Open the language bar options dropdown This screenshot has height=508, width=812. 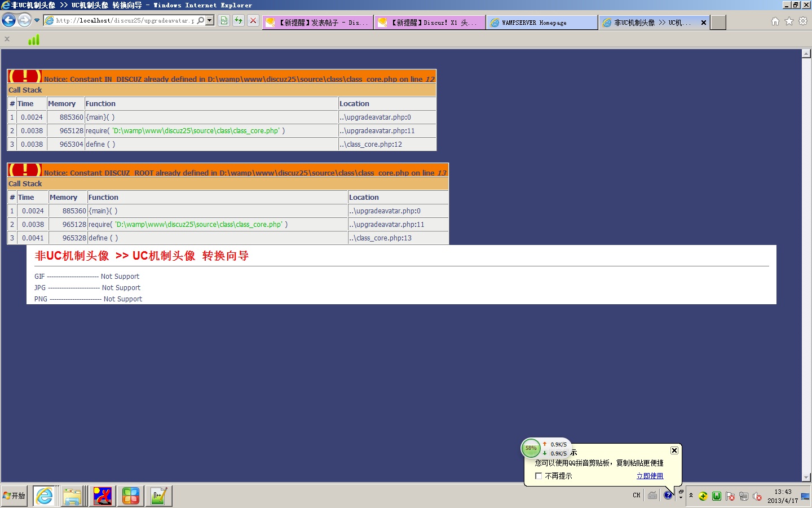[681, 498]
